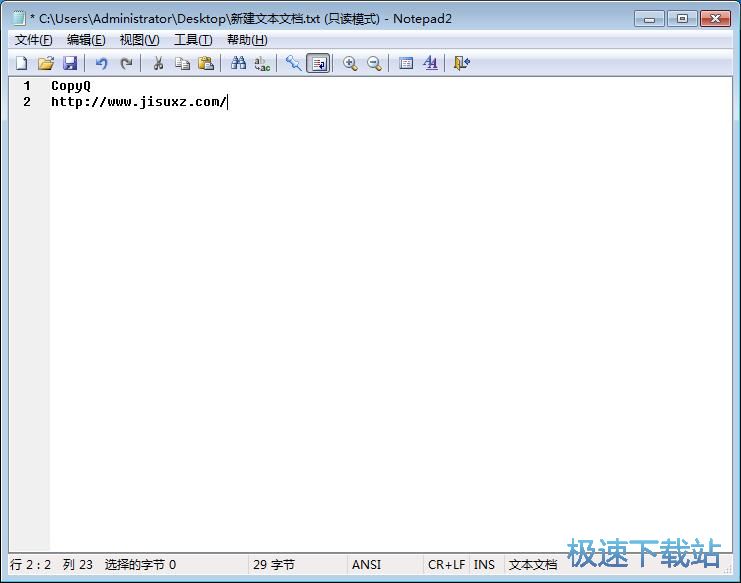
Task: Click the 文本文档 scheme status entry
Action: pos(533,565)
